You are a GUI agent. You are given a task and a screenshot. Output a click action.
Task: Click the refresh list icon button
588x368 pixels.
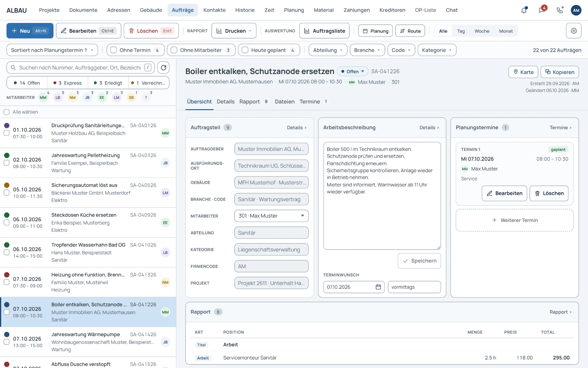[x=163, y=68]
